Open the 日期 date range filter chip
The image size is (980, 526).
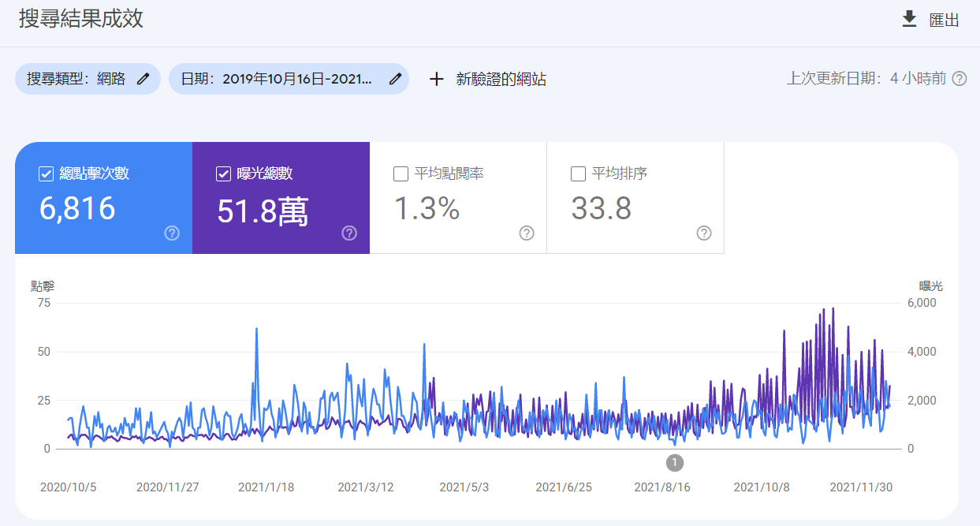(x=289, y=79)
